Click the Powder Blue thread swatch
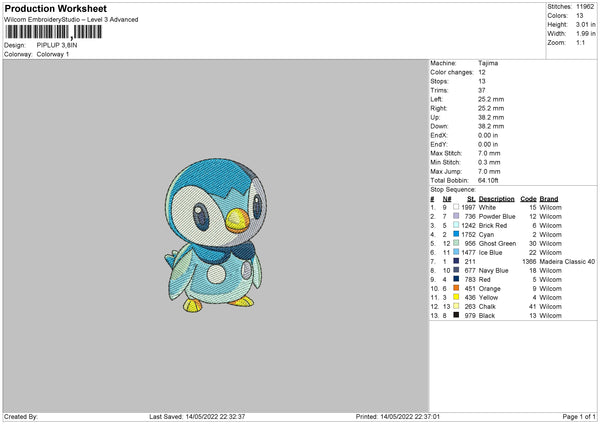The height and width of the screenshot is (424, 600). coord(456,216)
